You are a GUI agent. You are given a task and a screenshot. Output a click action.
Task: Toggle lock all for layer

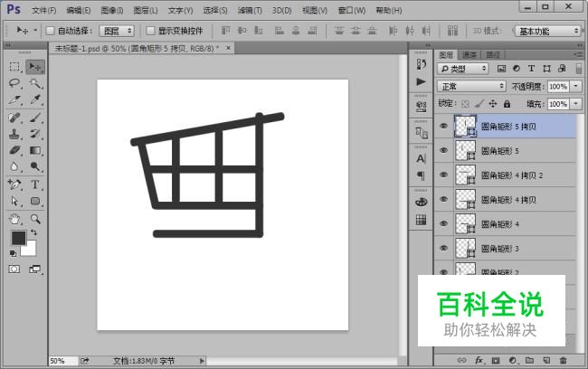[x=507, y=104]
